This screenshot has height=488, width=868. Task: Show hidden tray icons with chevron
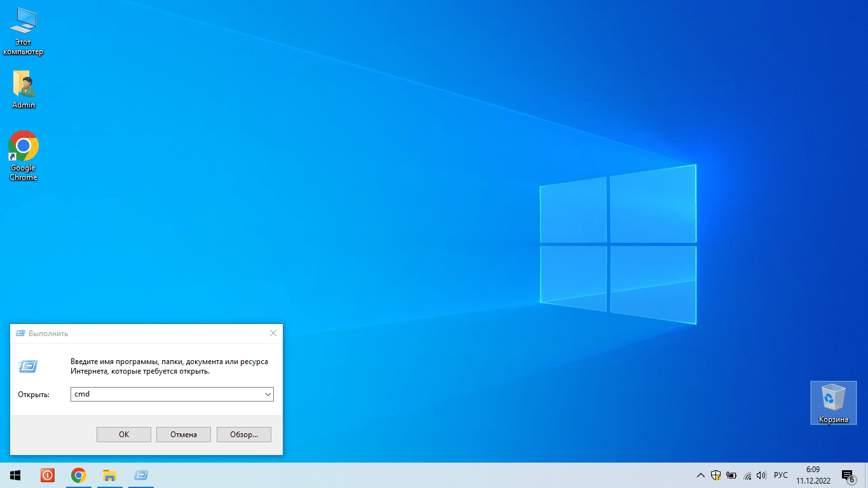(x=700, y=475)
